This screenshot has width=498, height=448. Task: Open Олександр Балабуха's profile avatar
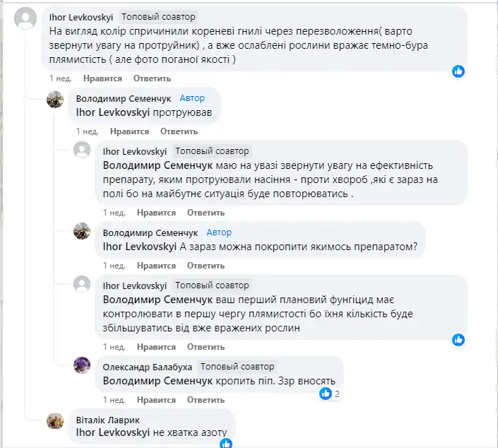click(x=82, y=365)
